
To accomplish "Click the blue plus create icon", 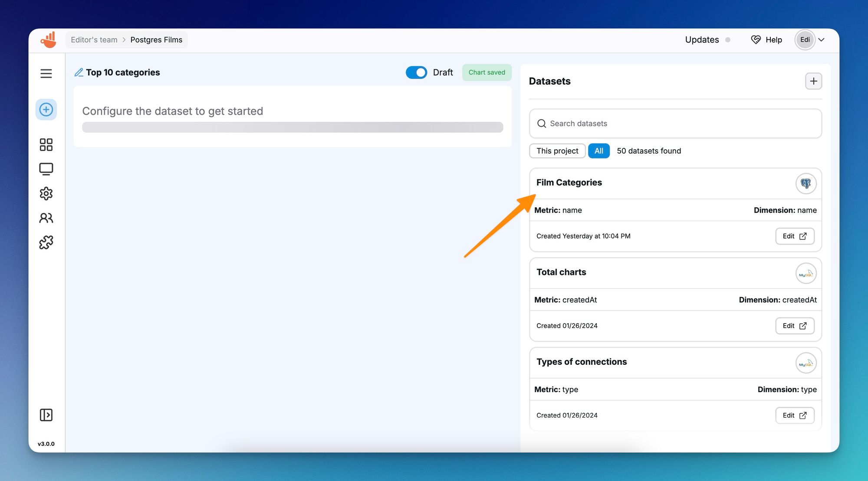I will 46,109.
